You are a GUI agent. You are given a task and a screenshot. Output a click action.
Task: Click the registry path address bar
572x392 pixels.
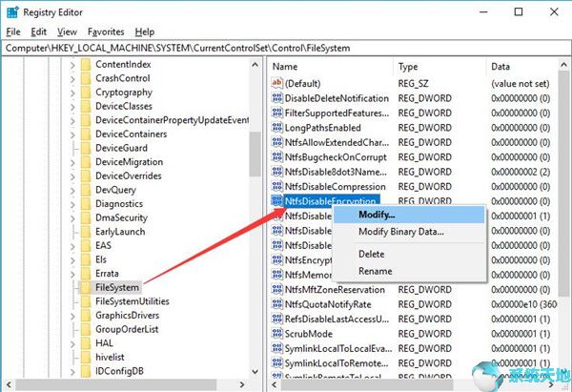tap(286, 49)
